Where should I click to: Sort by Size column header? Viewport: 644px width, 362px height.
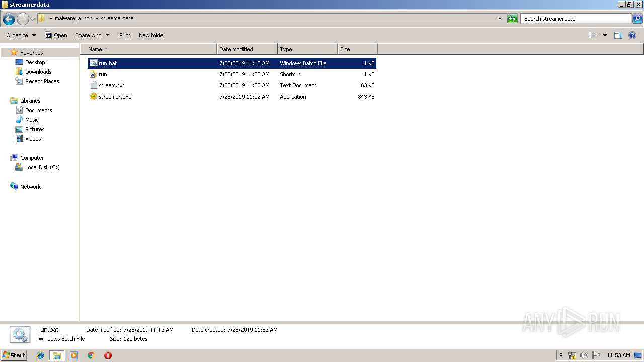[358, 49]
